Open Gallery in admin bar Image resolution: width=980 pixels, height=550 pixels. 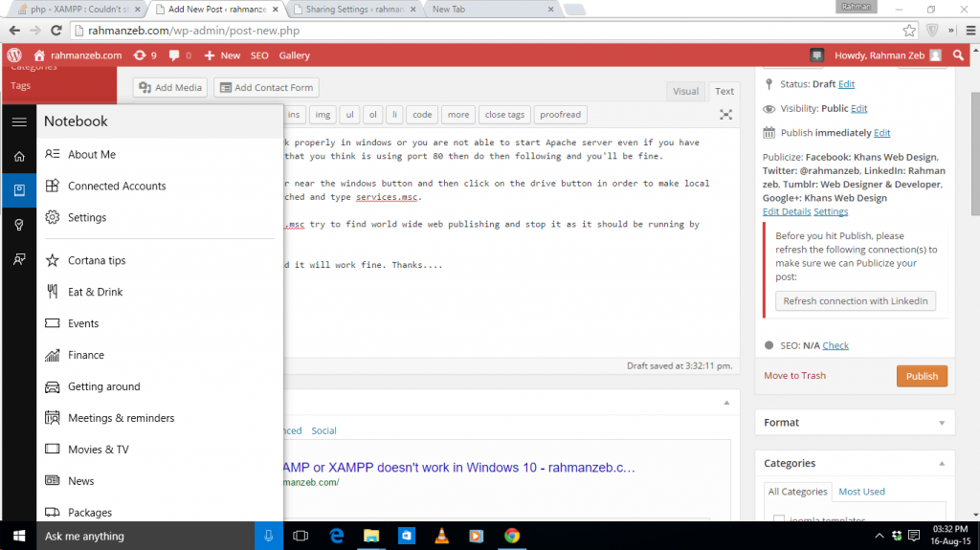coord(294,55)
